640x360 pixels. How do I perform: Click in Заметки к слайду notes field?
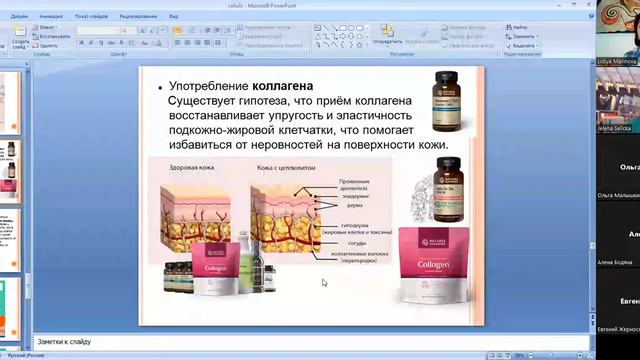[x=311, y=342]
